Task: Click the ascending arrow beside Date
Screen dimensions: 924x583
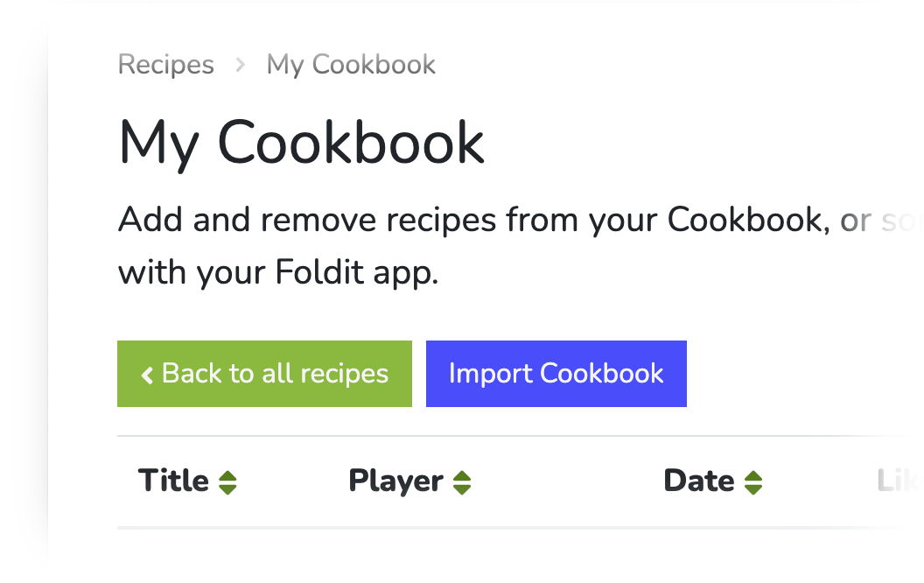Action: [x=753, y=476]
